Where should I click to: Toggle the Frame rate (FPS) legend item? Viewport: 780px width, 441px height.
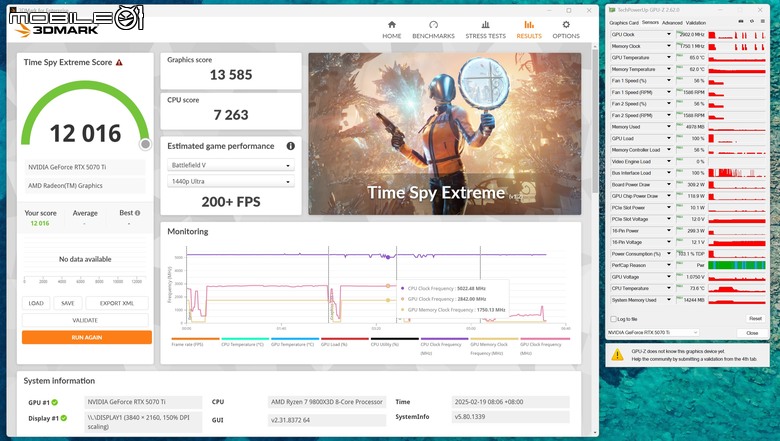click(195, 342)
